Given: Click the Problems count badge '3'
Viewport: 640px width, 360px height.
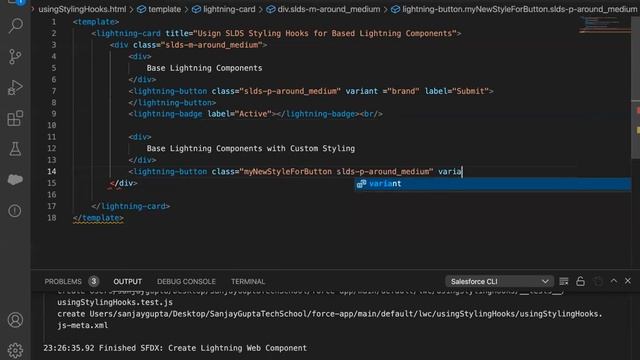Looking at the screenshot, I should [93, 281].
